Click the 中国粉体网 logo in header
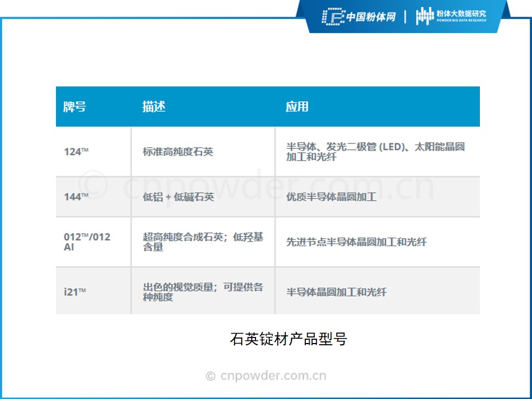 [x=359, y=17]
